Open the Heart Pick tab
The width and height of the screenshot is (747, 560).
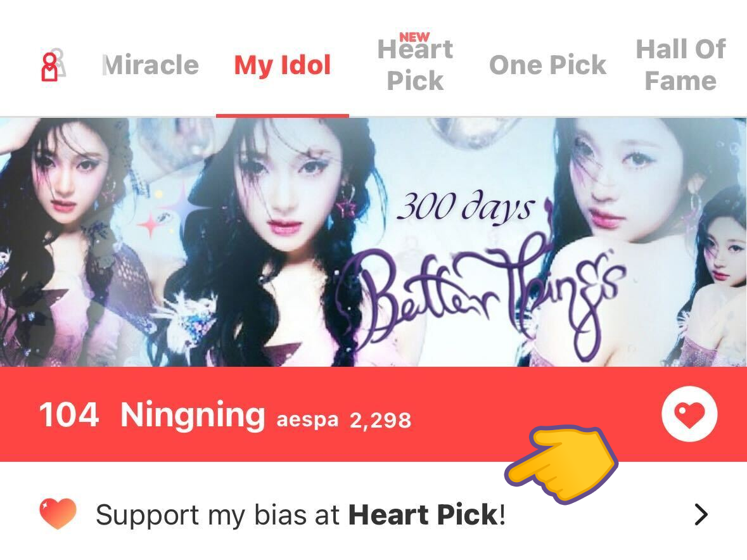[415, 65]
